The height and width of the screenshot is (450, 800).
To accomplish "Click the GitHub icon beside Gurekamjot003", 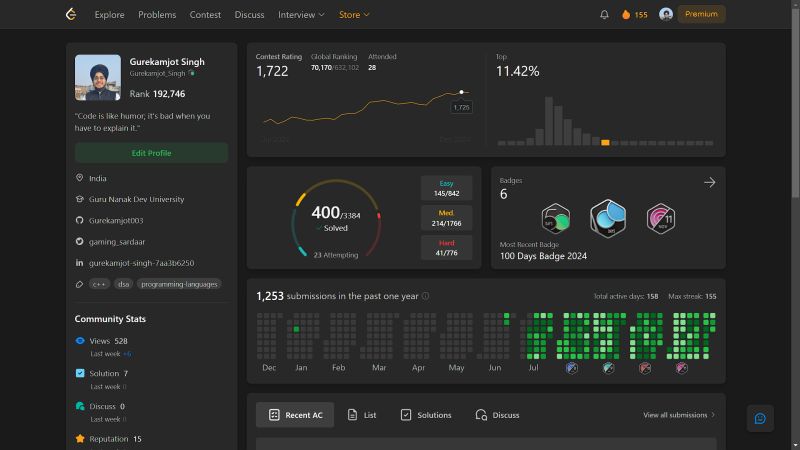I will pyautogui.click(x=80, y=220).
